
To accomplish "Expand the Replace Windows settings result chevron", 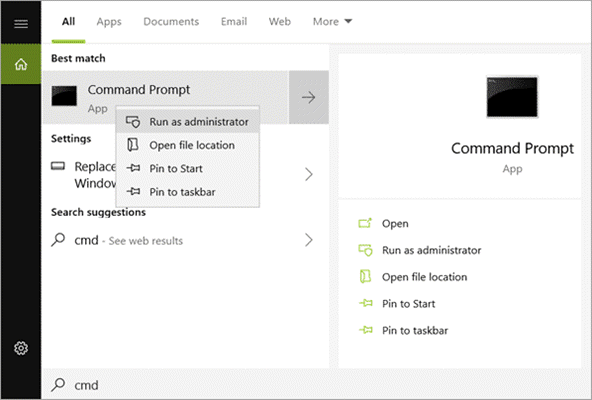I will point(309,174).
